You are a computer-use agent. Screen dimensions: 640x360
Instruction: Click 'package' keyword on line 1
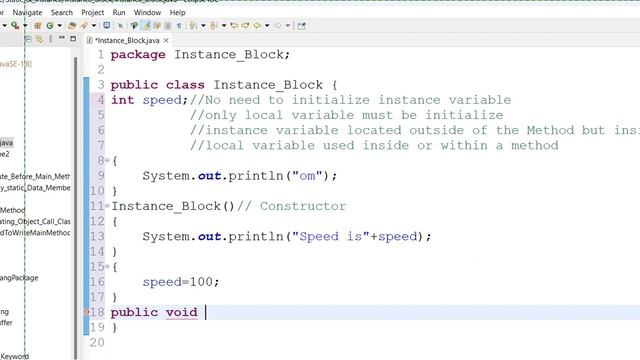[138, 55]
